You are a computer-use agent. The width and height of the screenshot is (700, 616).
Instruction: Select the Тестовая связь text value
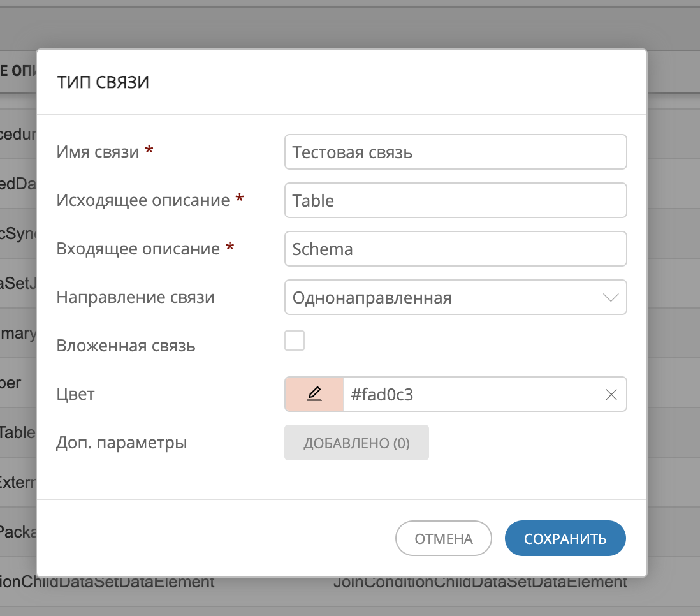coord(340,152)
